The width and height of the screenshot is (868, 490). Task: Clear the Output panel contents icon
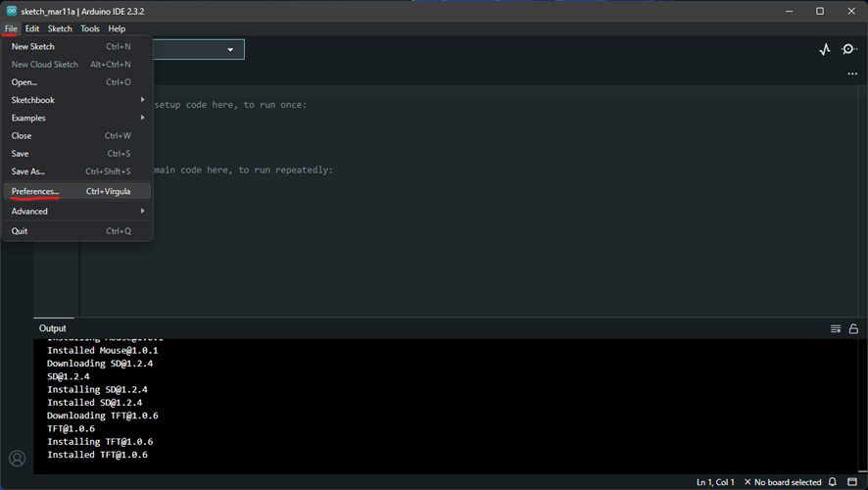[x=836, y=329]
